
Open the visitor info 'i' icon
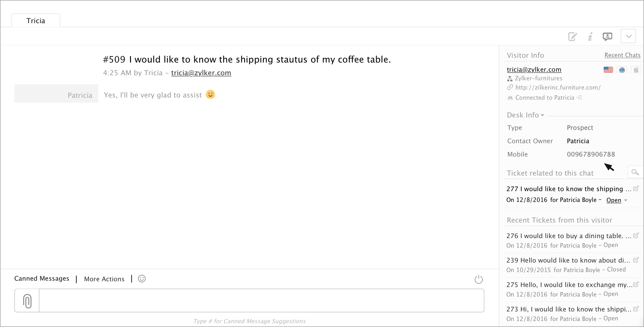[590, 37]
